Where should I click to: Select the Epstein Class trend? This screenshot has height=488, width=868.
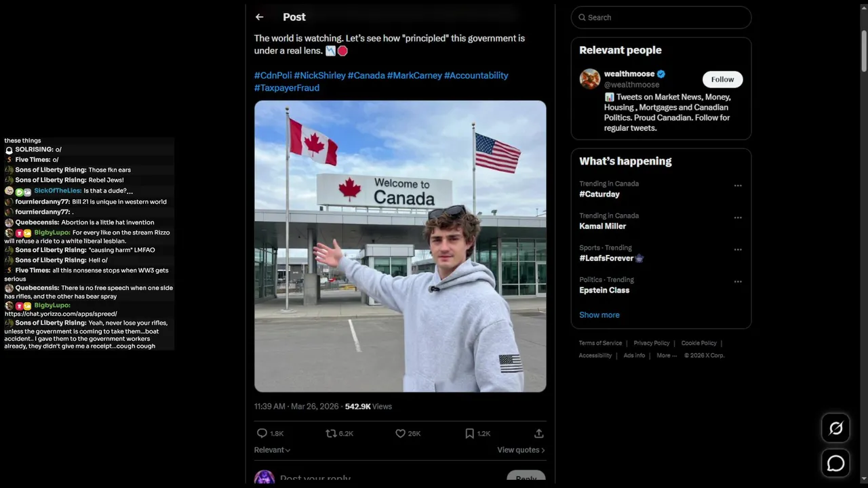click(x=604, y=290)
